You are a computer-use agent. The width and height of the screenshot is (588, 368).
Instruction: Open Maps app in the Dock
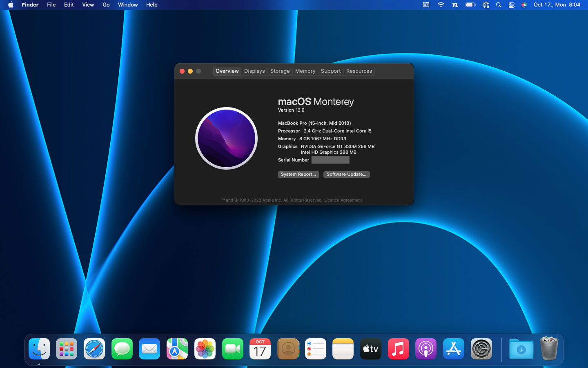(177, 349)
